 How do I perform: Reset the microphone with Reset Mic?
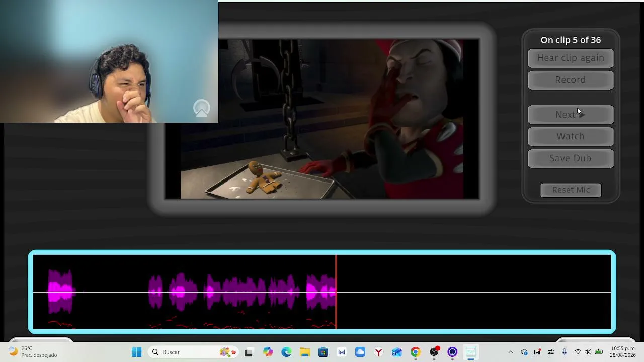(571, 190)
